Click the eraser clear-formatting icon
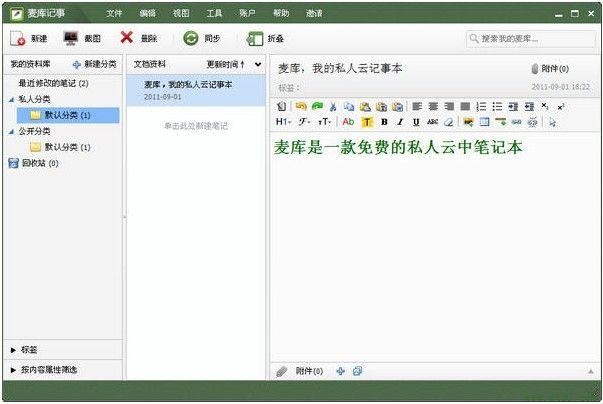Screen dimensions: 603x404 coord(448,122)
